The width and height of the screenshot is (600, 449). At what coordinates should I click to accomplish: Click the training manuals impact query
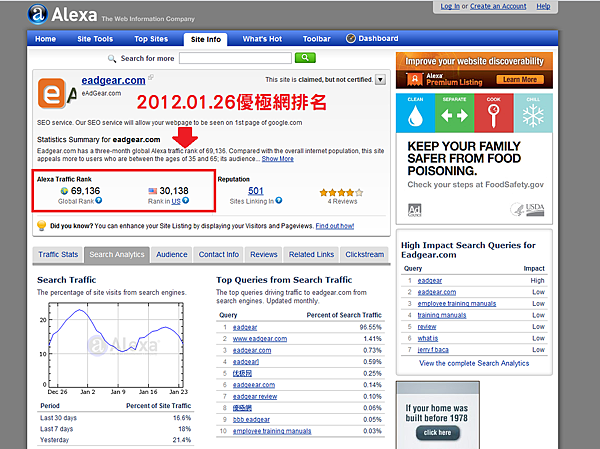442,315
